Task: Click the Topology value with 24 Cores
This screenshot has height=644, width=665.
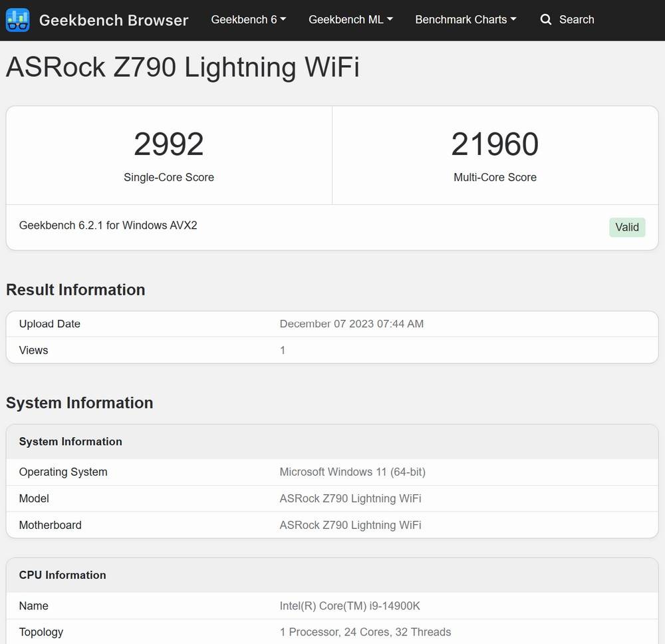Action: click(365, 632)
